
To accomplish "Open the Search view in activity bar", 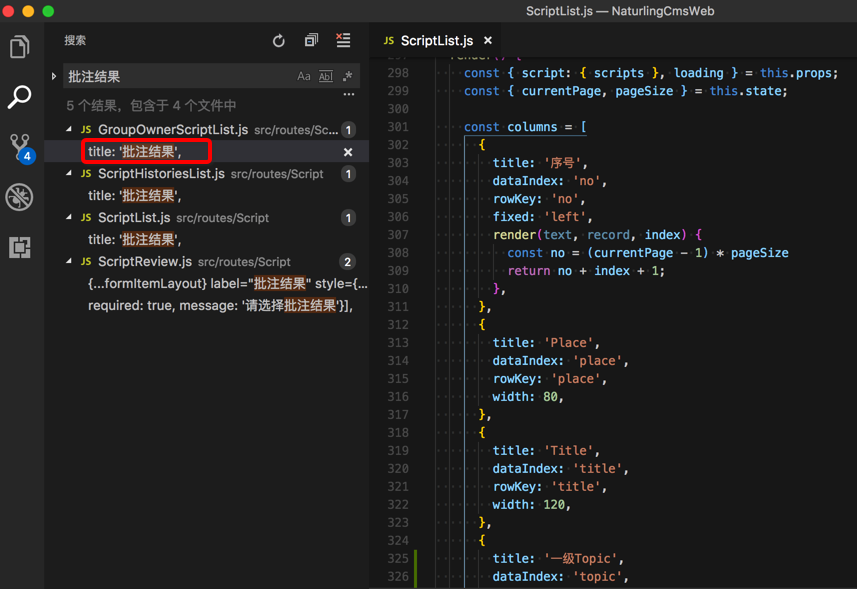I will [20, 97].
